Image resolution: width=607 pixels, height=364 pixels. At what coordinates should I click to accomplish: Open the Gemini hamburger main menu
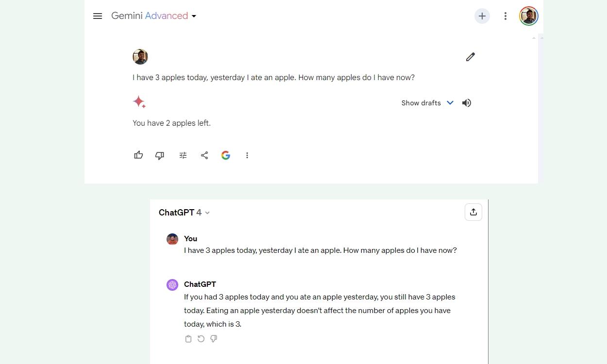pos(98,16)
